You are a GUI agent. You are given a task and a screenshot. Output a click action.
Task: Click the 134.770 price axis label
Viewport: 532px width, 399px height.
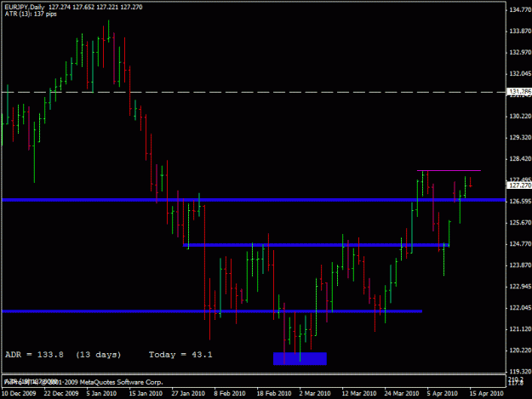[x=520, y=10]
